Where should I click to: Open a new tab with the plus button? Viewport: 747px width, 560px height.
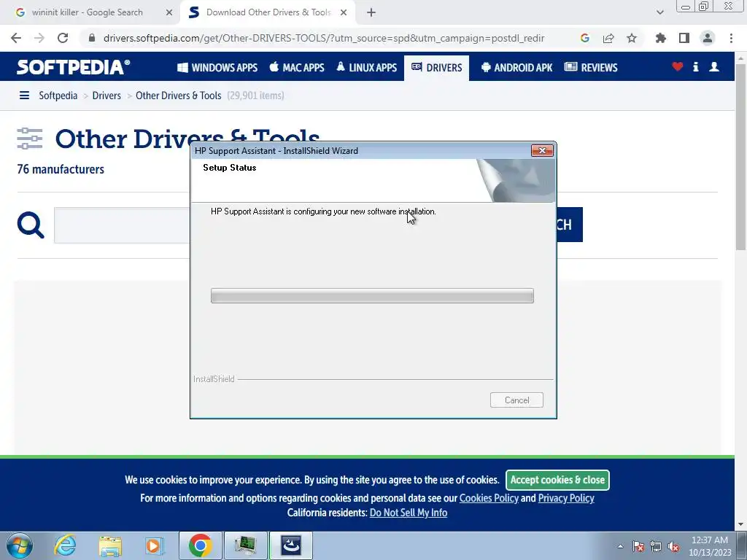point(371,13)
